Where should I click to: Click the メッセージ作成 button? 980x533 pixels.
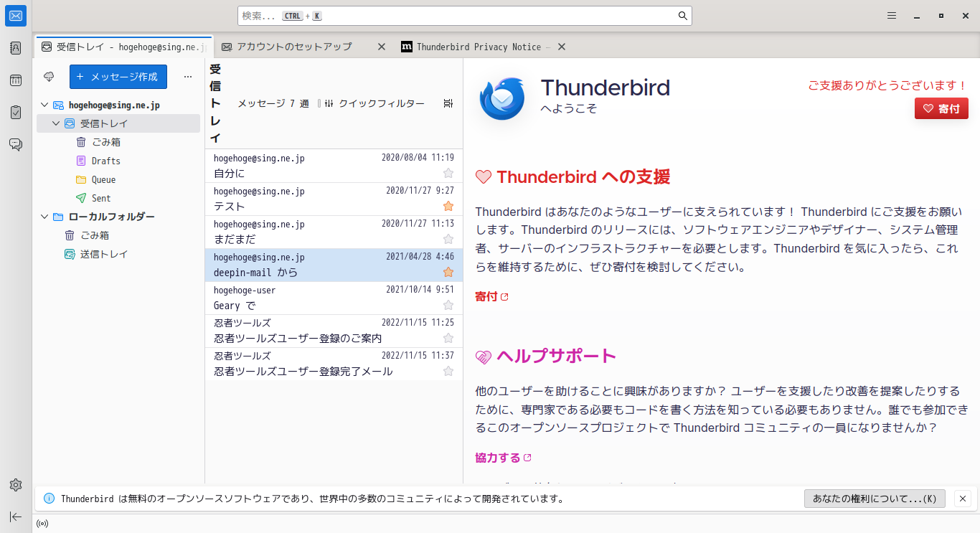point(118,77)
